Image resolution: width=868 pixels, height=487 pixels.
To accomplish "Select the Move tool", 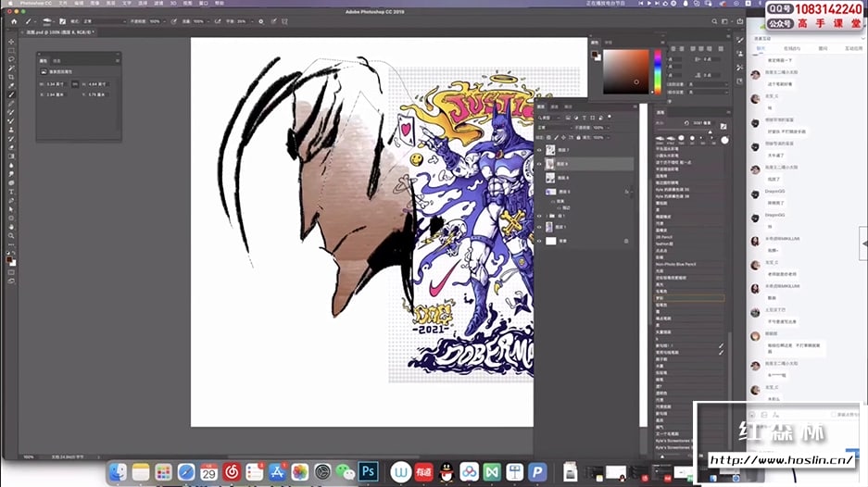I will (11, 42).
